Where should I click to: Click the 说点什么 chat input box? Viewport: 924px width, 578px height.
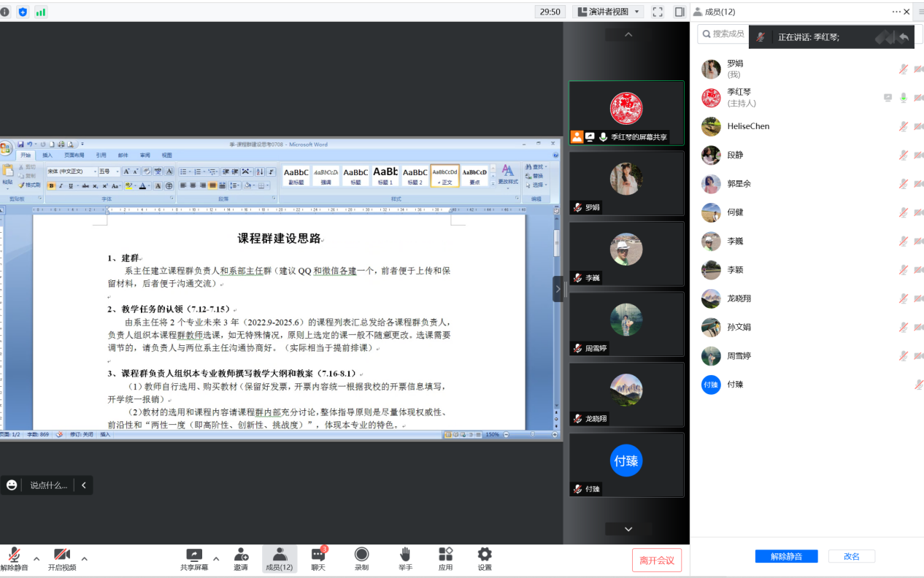[48, 485]
